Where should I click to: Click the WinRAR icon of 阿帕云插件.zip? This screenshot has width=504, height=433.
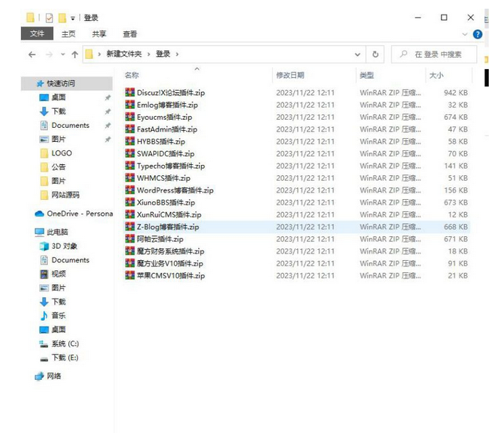coord(130,239)
